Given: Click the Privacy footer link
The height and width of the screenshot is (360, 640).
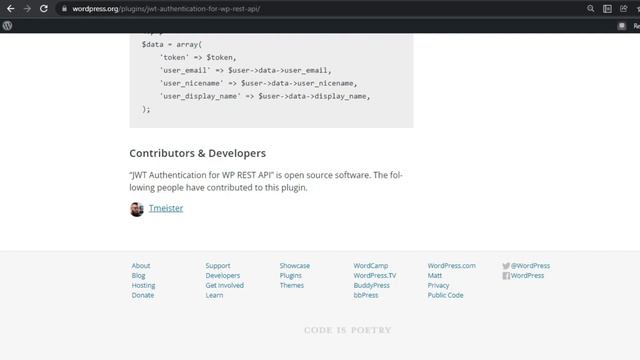Looking at the screenshot, I should 438,285.
